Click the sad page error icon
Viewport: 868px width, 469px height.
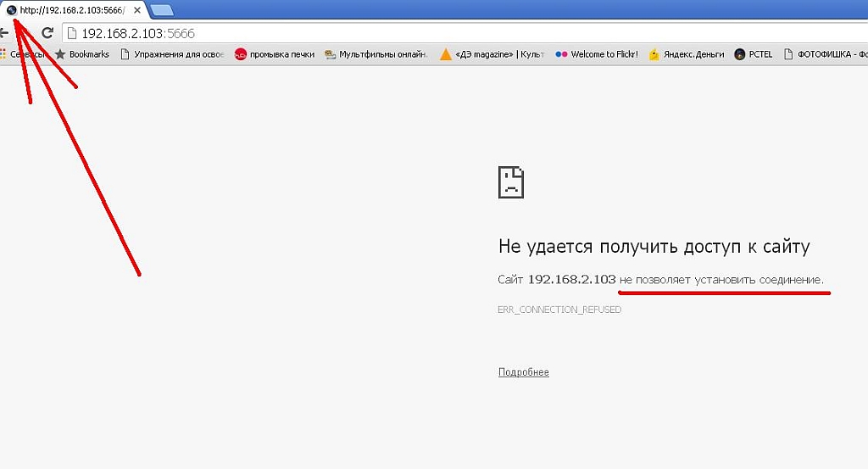(x=511, y=182)
